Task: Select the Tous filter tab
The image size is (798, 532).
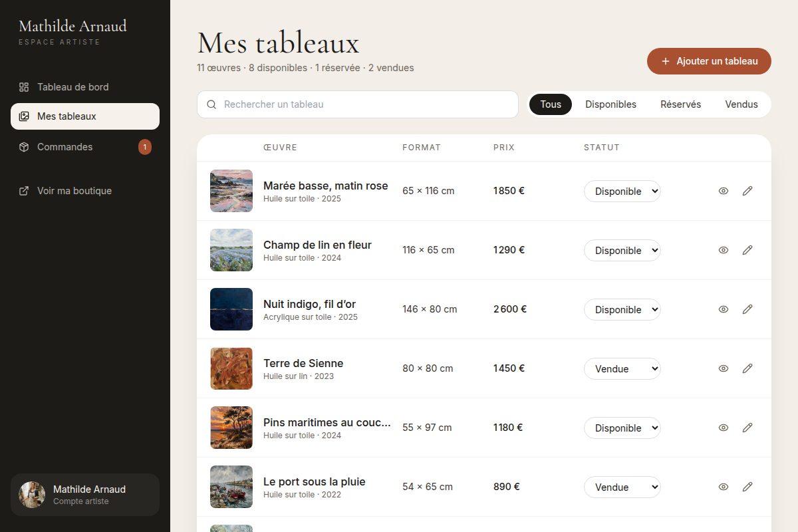Action: pyautogui.click(x=551, y=104)
